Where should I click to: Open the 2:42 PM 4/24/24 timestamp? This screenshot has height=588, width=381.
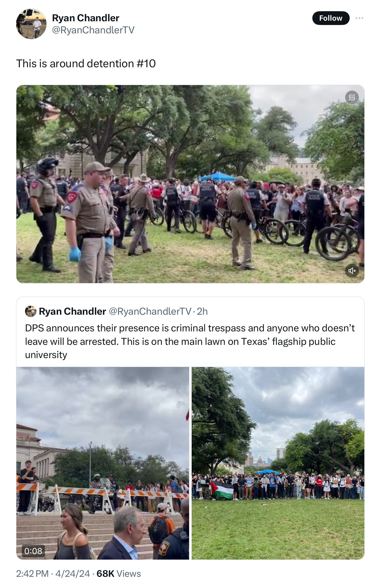coord(53,573)
